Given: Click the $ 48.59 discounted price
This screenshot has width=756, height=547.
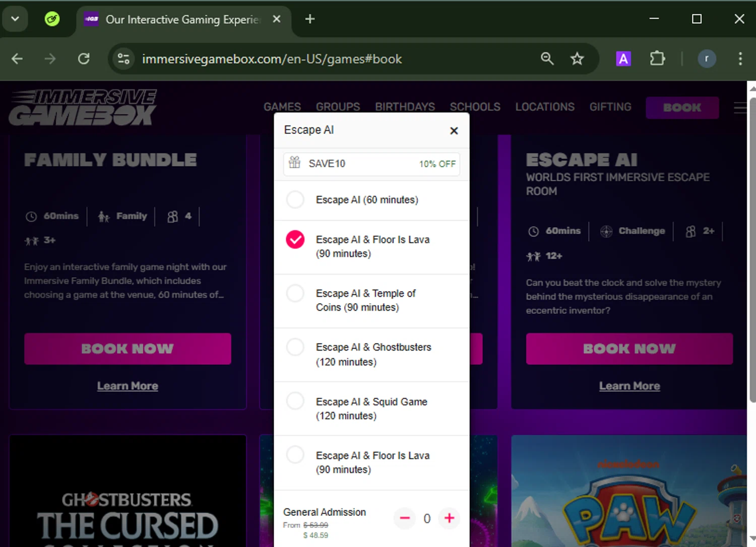Looking at the screenshot, I should [x=316, y=535].
